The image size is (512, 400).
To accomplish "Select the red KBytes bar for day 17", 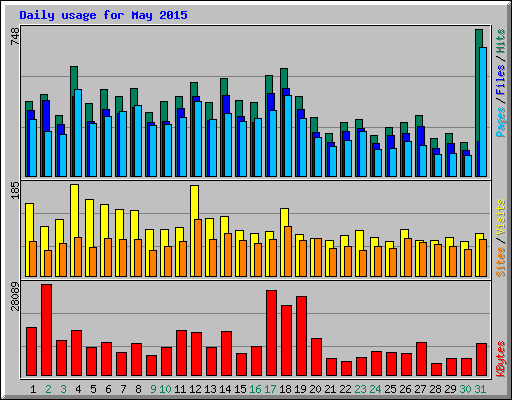I will [x=271, y=333].
